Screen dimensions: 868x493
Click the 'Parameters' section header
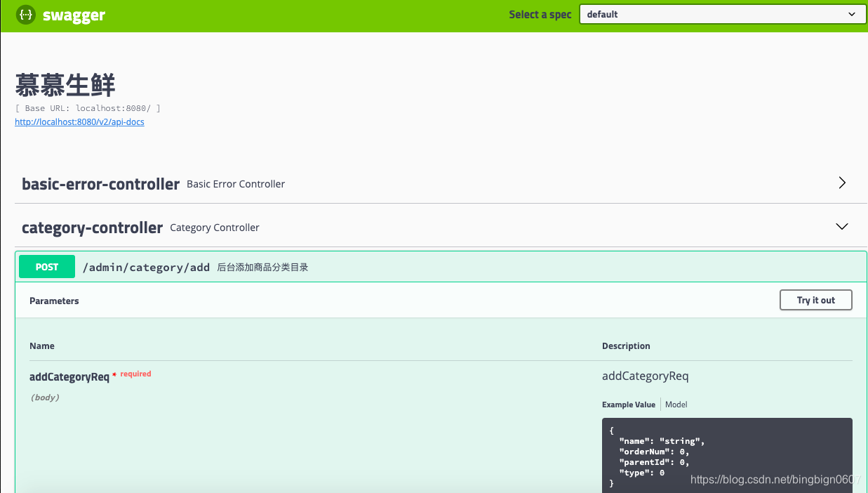54,301
